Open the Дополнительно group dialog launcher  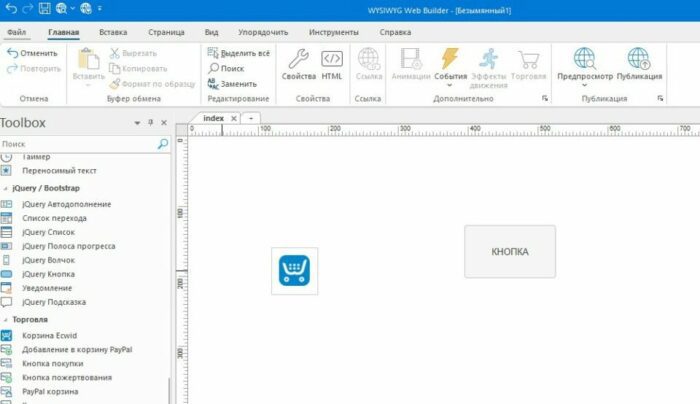[545, 98]
